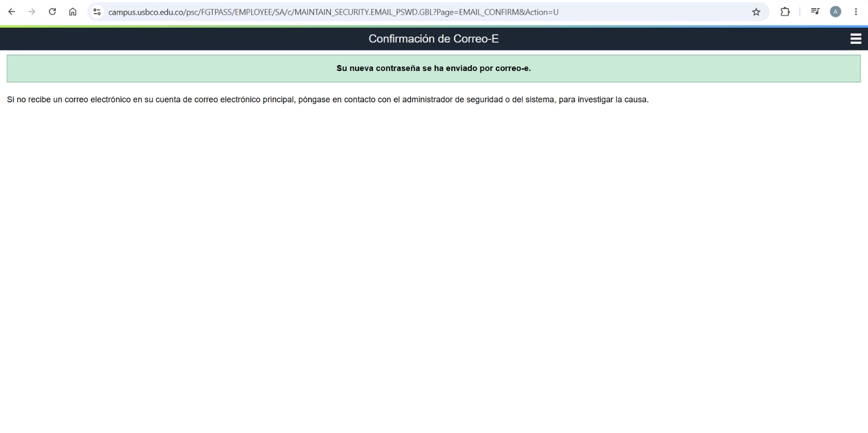Click the green 'Su nueva contraseña' message

433,68
